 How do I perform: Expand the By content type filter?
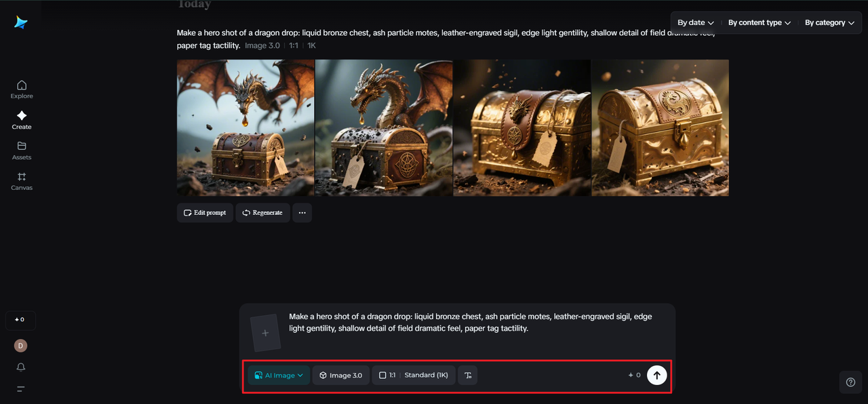(759, 22)
